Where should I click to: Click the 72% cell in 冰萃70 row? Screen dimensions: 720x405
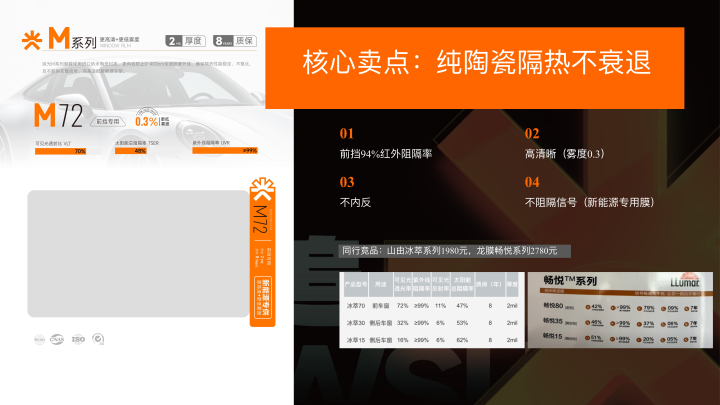(x=403, y=305)
